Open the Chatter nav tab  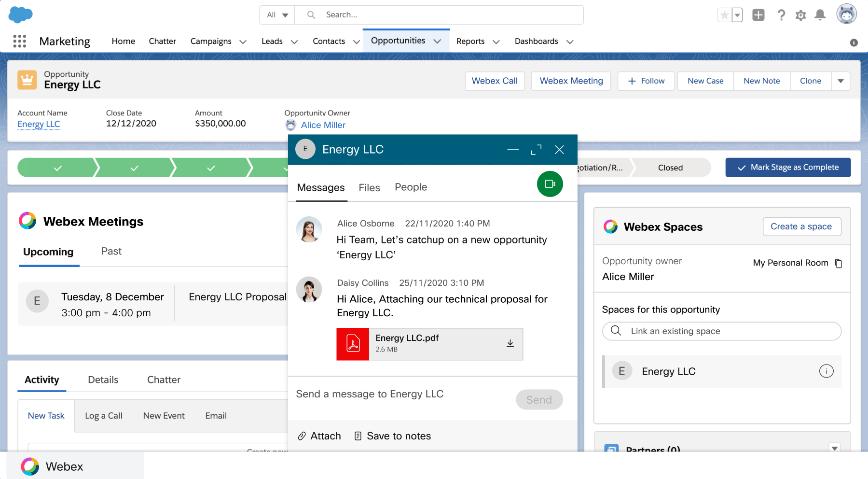click(163, 42)
